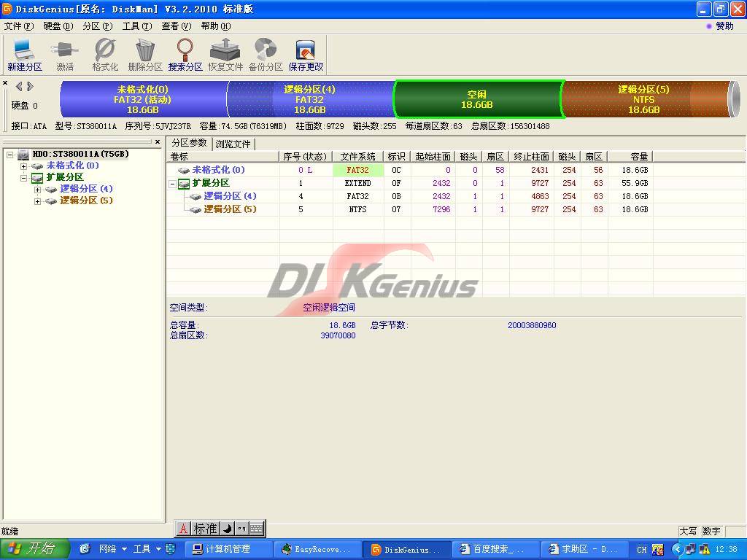The width and height of the screenshot is (747, 560).
Task: Switch to the 浏览文件 tab
Action: [233, 144]
